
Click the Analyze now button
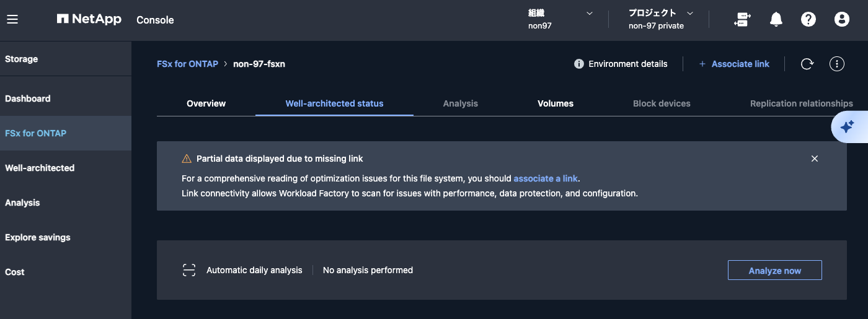(774, 270)
